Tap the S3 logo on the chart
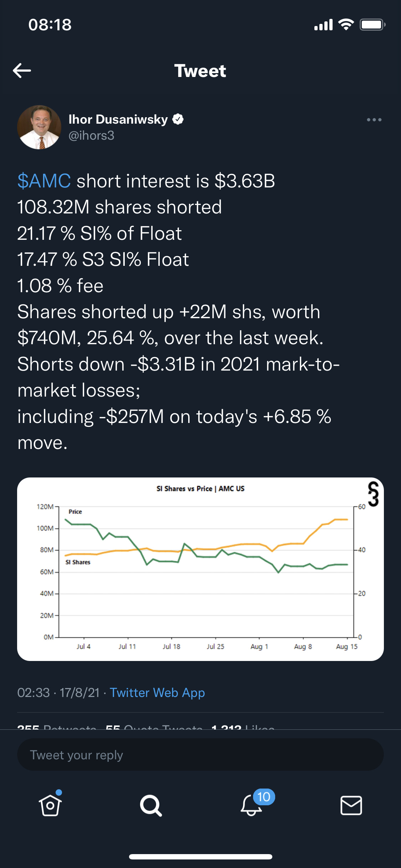This screenshot has height=868, width=401. tap(373, 494)
